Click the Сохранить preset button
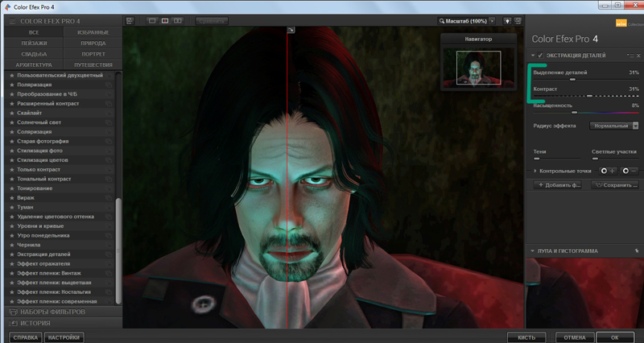This screenshot has width=644, height=343. (x=615, y=185)
